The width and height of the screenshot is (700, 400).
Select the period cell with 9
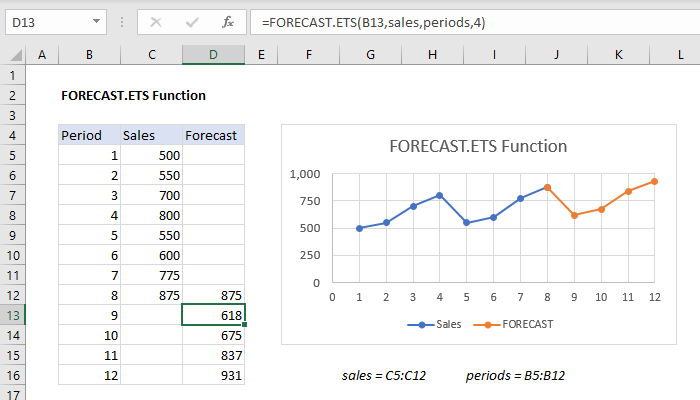89,315
